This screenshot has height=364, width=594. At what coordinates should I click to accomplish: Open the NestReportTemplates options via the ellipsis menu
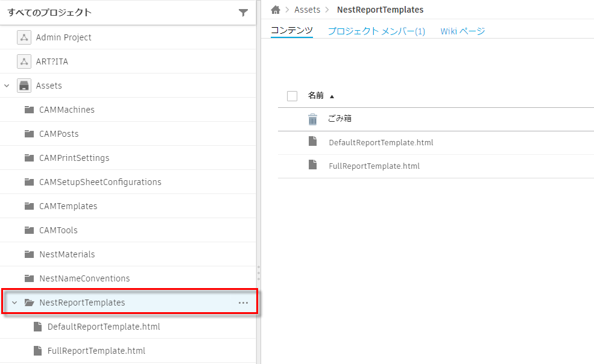[x=243, y=302]
